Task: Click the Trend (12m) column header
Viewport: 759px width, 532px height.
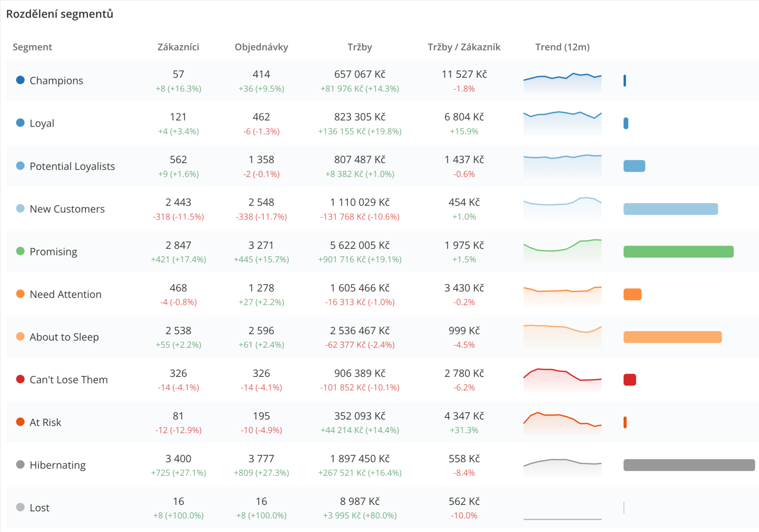Action: point(562,47)
